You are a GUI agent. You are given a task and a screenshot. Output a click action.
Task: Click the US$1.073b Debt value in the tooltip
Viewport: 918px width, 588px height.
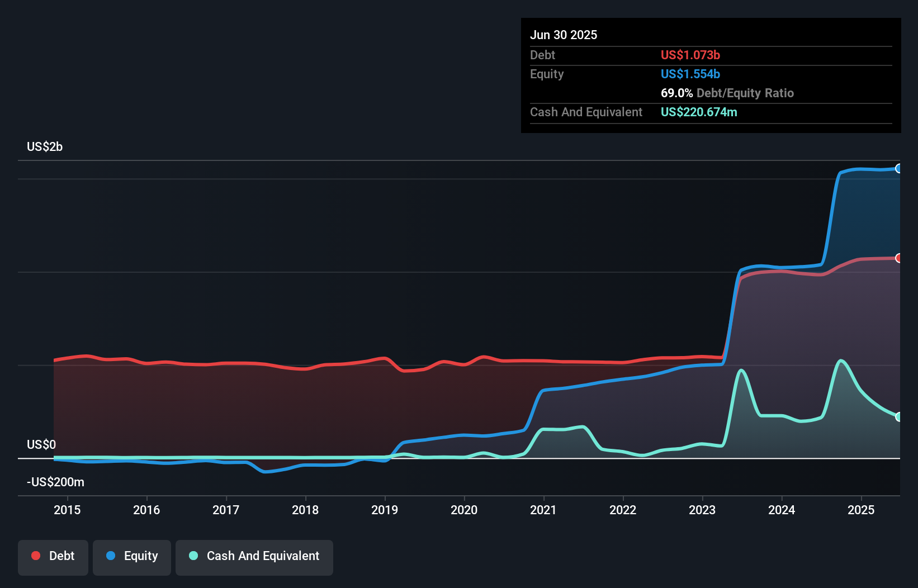[690, 55]
